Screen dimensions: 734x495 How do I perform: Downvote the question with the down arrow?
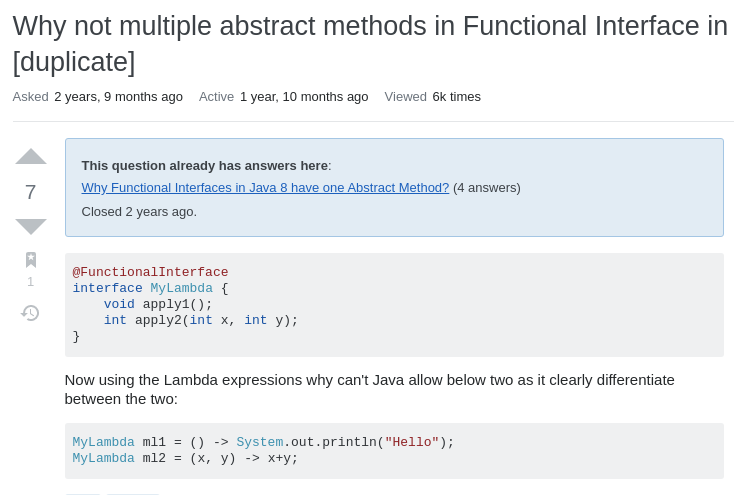click(x=31, y=227)
